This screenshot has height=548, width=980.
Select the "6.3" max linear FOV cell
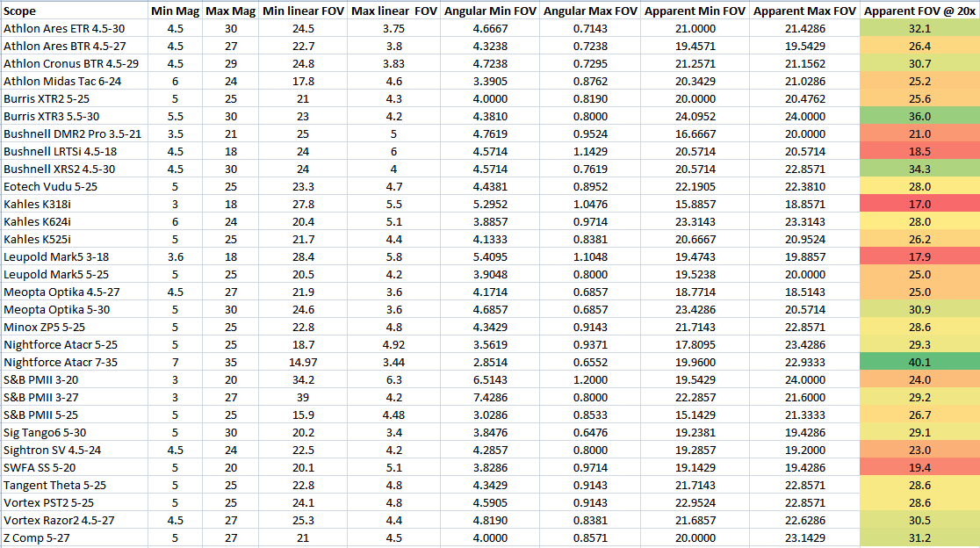point(394,380)
